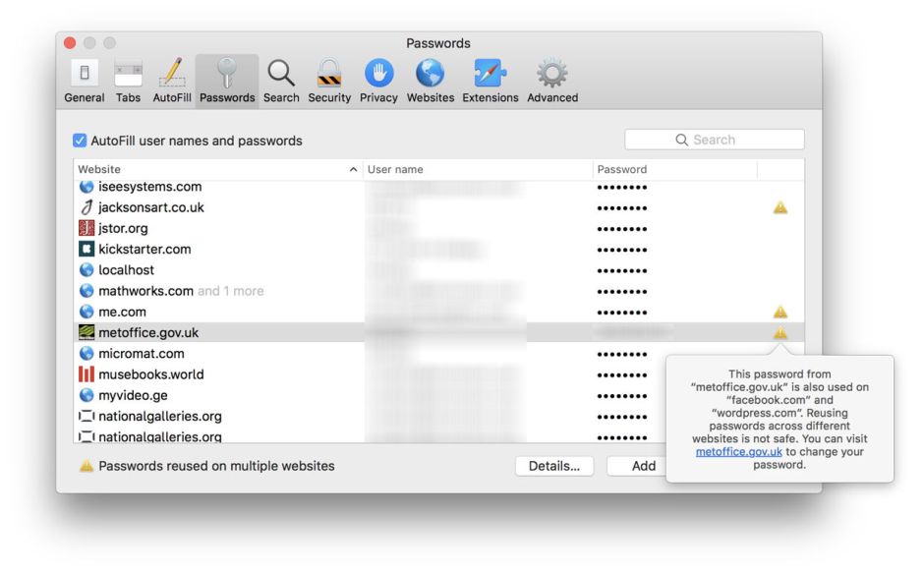Switch to the Tabs preferences icon
The width and height of the screenshot is (924, 573).
(128, 80)
